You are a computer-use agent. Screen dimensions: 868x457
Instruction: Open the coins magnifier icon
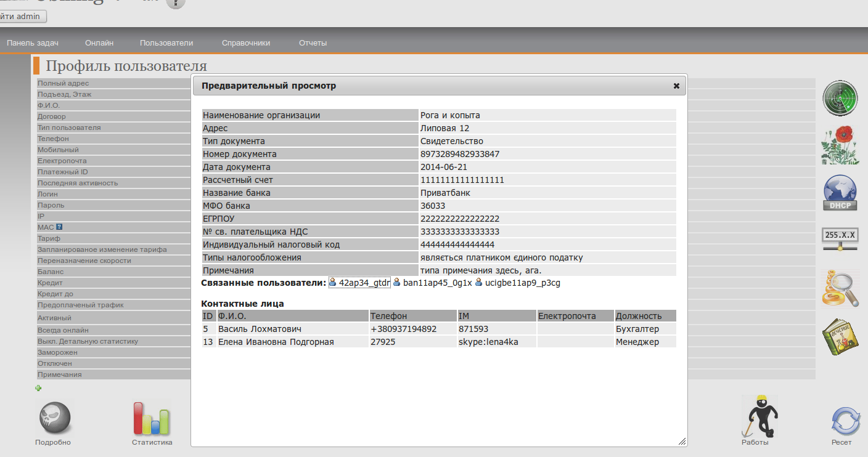pyautogui.click(x=840, y=288)
